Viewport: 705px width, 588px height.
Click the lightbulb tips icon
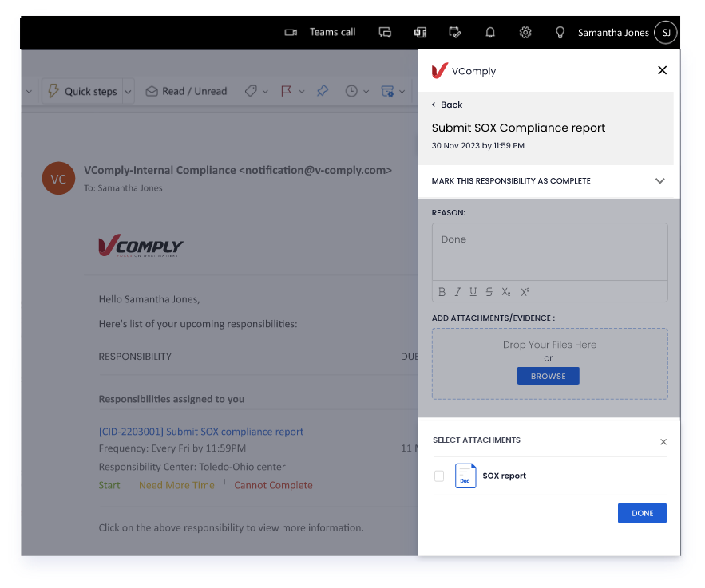[560, 33]
